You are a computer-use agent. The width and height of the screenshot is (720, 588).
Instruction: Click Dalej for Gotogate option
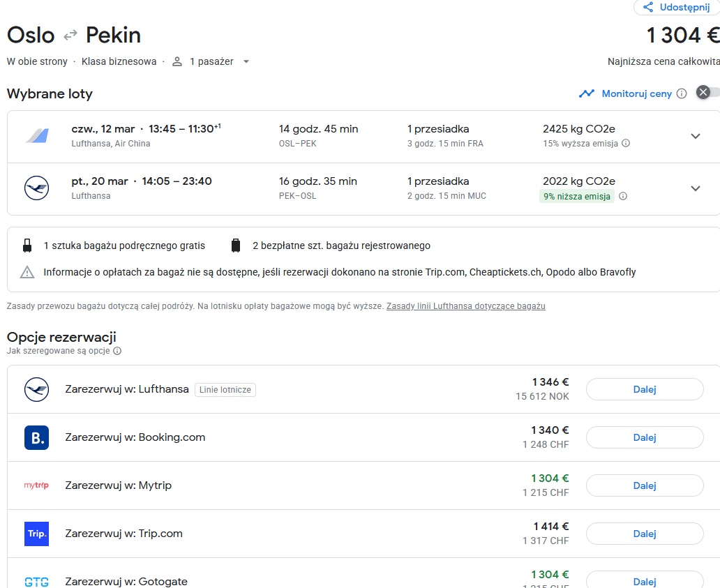click(645, 581)
